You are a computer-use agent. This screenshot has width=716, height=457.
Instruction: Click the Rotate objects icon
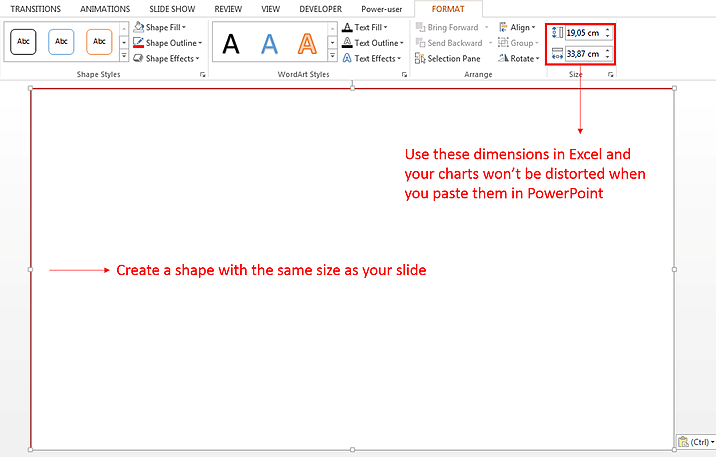pyautogui.click(x=503, y=58)
